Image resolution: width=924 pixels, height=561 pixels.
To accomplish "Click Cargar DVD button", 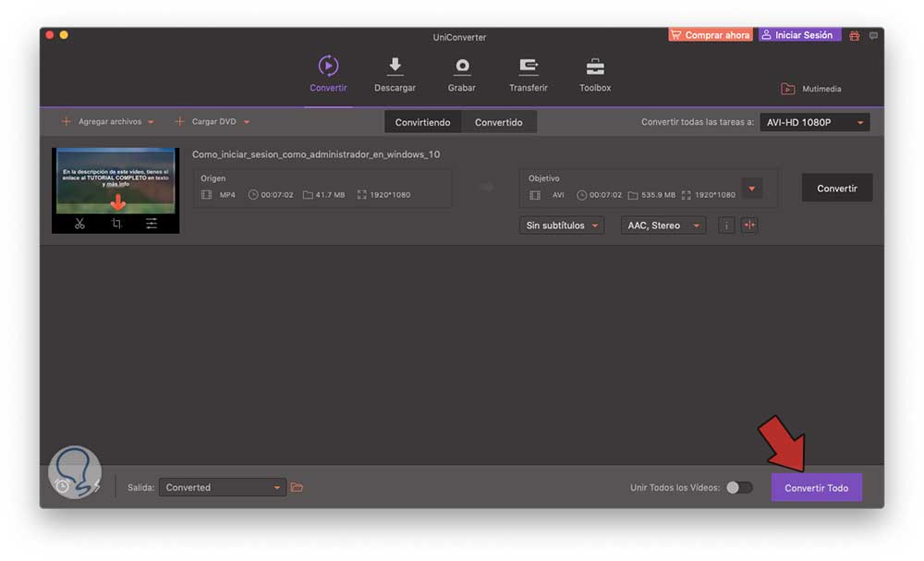I will pyautogui.click(x=206, y=121).
